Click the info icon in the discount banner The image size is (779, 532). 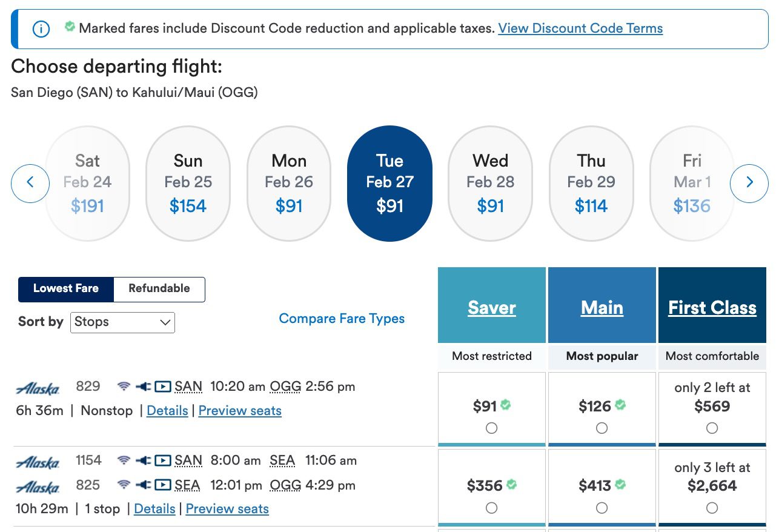click(x=41, y=28)
